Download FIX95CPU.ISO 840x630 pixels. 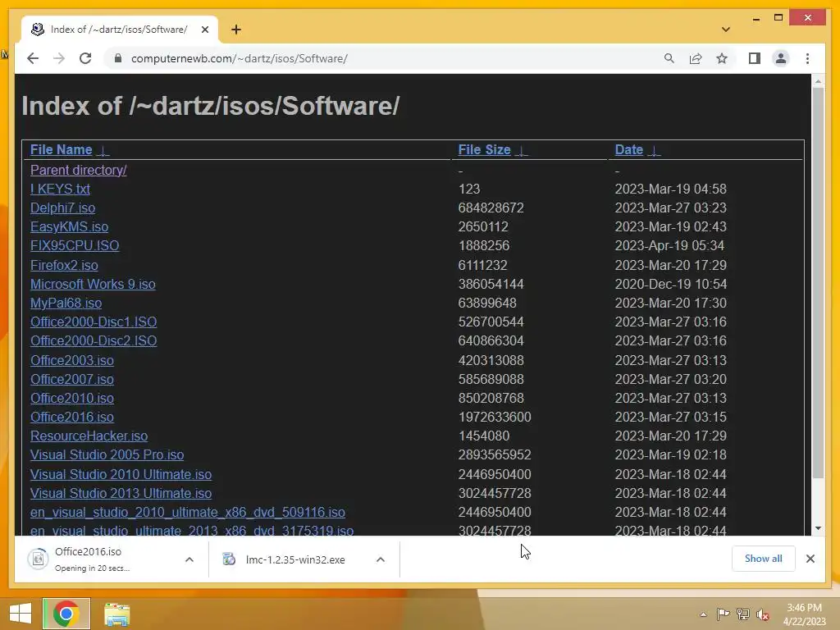75,245
